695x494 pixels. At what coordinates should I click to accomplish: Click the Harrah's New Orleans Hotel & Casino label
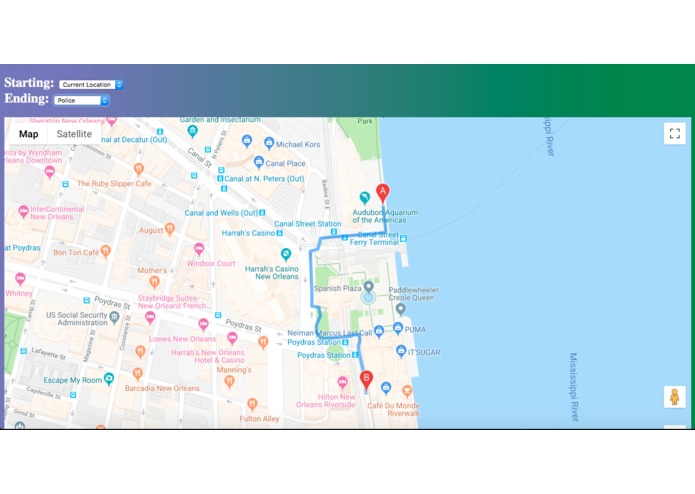coord(208,356)
